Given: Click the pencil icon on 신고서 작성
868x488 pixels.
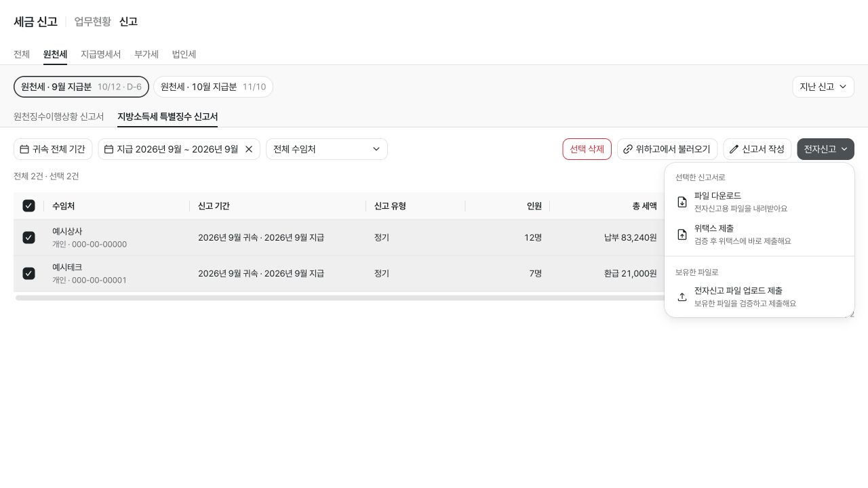Looking at the screenshot, I should point(734,149).
